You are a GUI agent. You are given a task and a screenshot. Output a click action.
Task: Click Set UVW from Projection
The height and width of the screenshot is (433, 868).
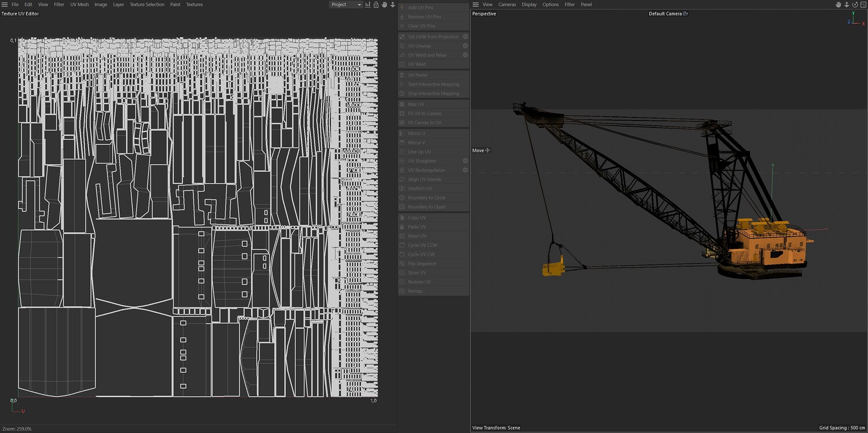pyautogui.click(x=433, y=36)
